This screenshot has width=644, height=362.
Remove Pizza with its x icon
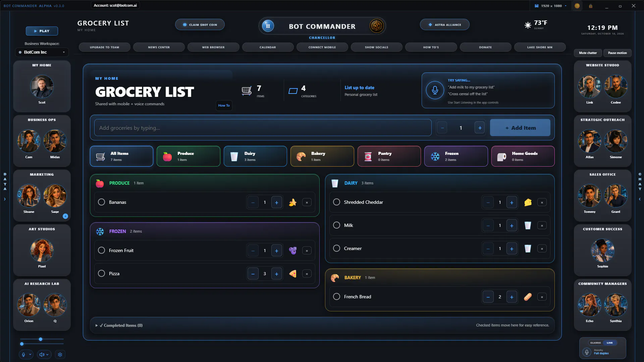(307, 274)
